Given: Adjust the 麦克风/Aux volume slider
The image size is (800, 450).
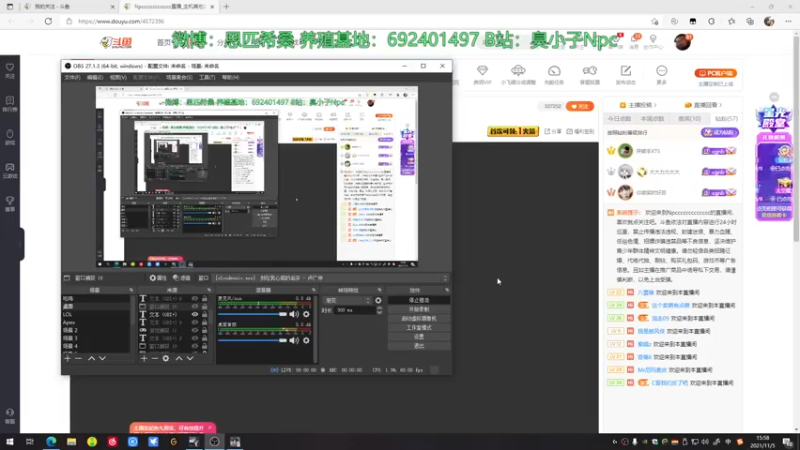Looking at the screenshot, I should 253,314.
